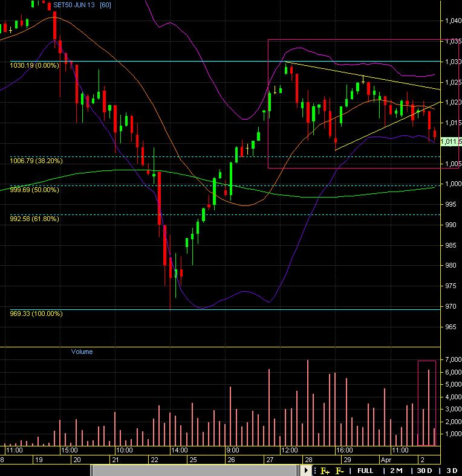Click the 992.58 (61.80%) Fibonacci label
Image resolution: width=462 pixels, height=476 pixels.
[34, 219]
